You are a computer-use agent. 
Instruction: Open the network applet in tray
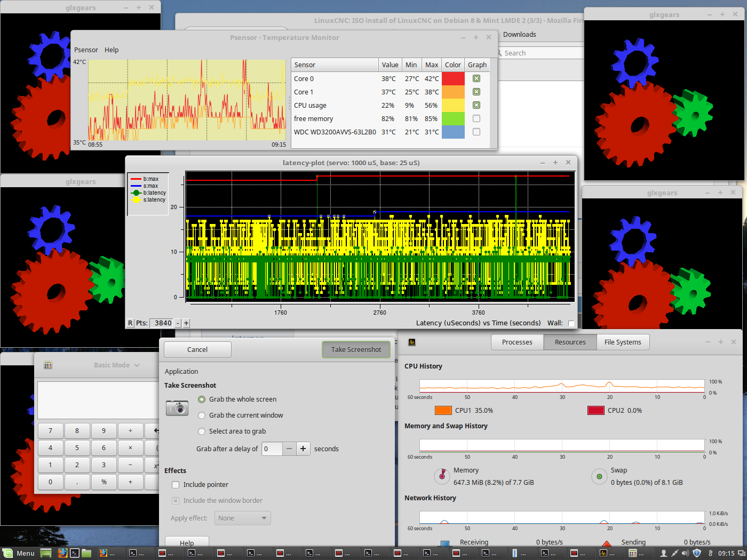[x=675, y=553]
